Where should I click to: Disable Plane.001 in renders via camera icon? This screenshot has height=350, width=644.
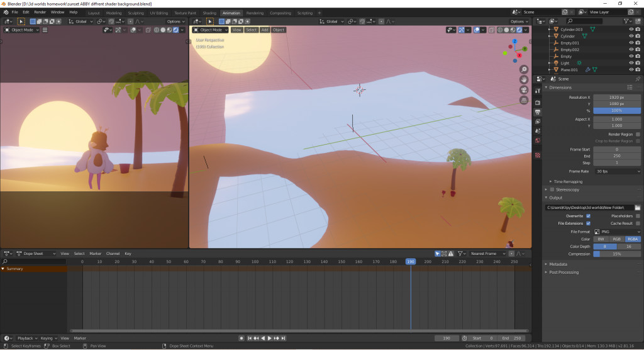pos(638,69)
